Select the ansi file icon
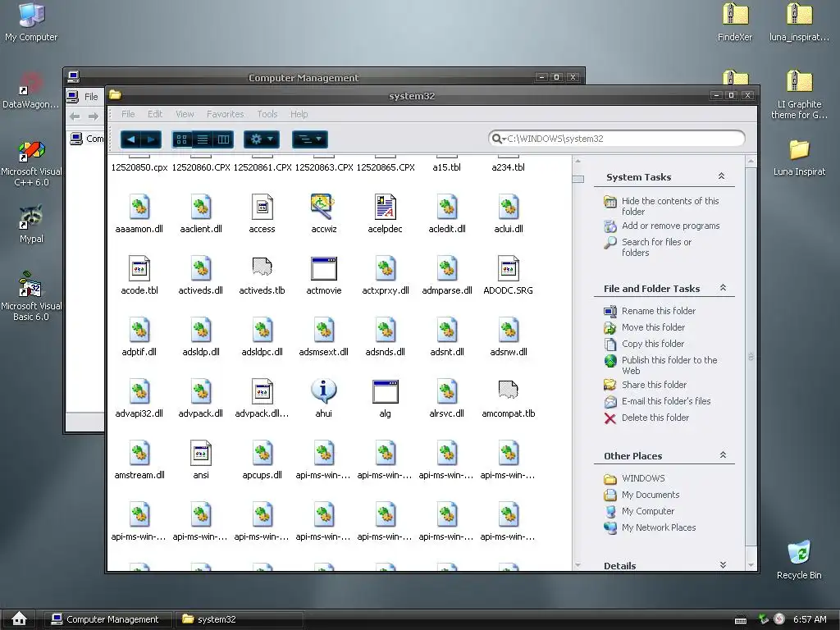 pyautogui.click(x=201, y=454)
